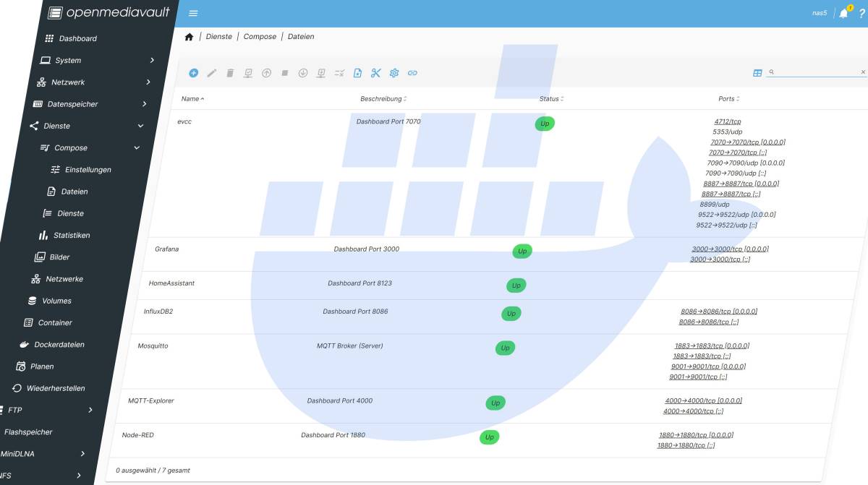The width and height of the screenshot is (868, 485).
Task: Click the blue add (plus) toolbar icon
Action: click(x=193, y=73)
